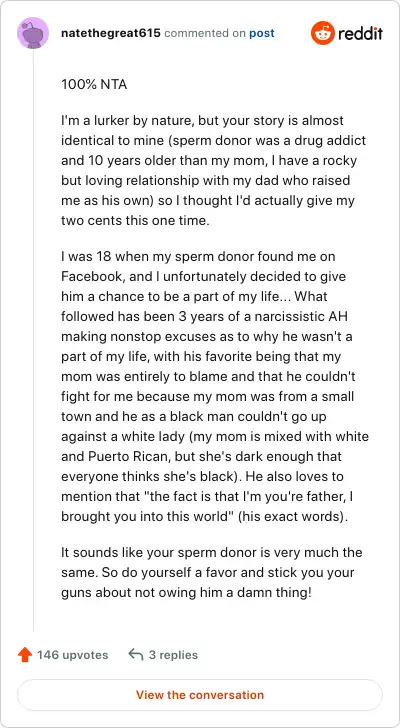Click the 'View the conversation' button
Screen dimensions: 400x728
point(200,695)
